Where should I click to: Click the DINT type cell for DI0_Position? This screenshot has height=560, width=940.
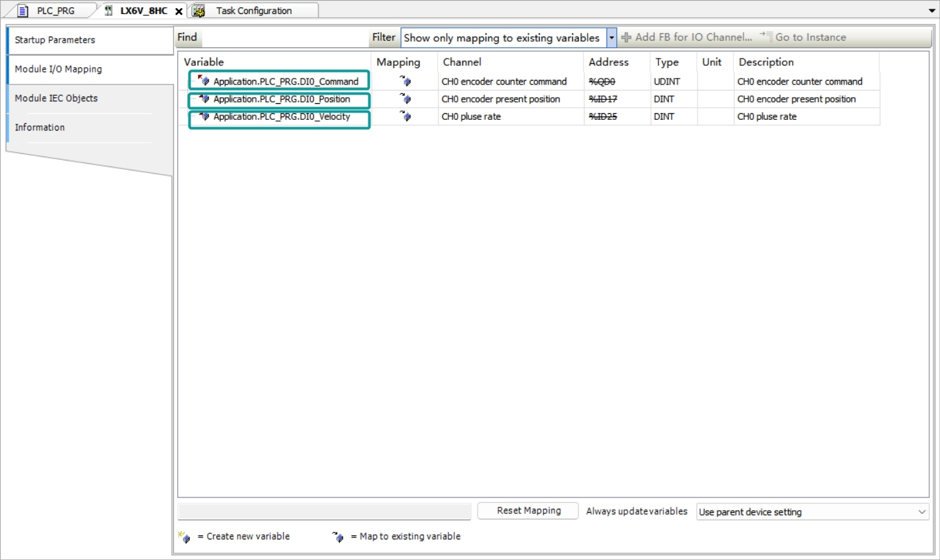674,99
